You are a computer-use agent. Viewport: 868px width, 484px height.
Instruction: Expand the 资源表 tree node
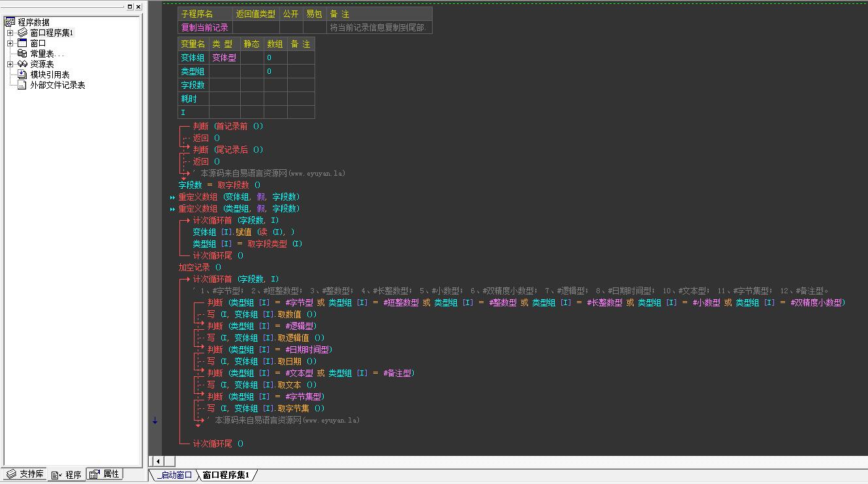coord(10,64)
